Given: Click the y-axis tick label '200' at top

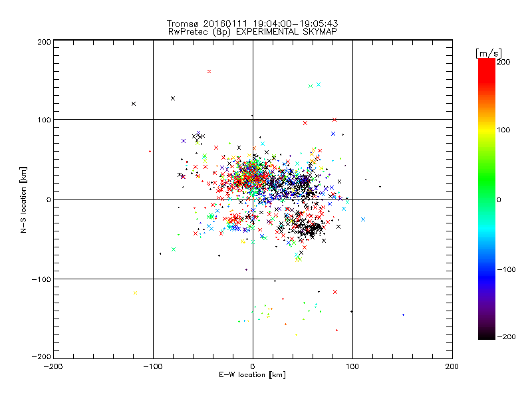Looking at the screenshot, I should click(44, 43).
